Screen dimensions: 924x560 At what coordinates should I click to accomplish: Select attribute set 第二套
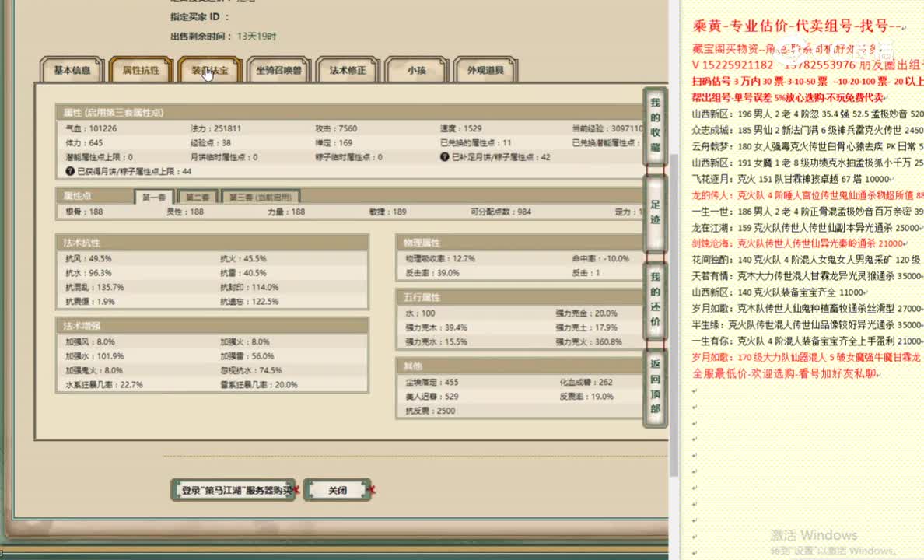click(x=198, y=197)
